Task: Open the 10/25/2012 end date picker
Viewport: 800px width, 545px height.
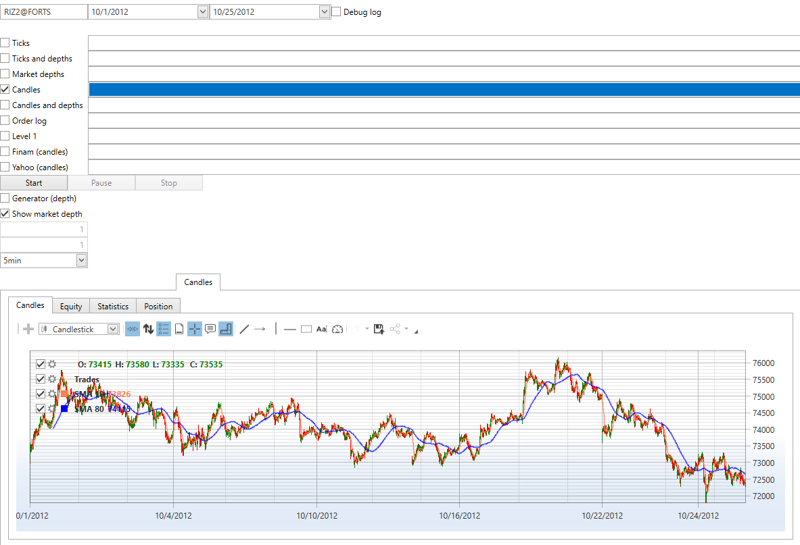Action: 324,12
